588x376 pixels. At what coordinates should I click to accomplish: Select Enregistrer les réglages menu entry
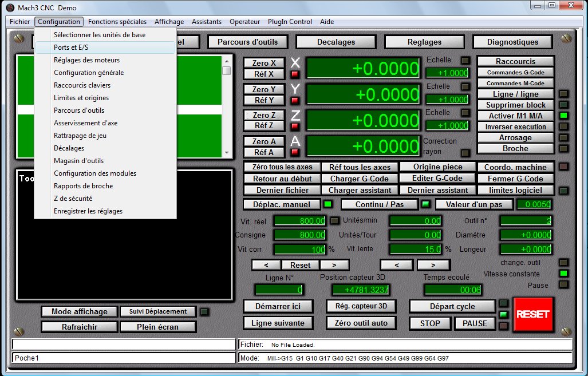pyautogui.click(x=105, y=211)
